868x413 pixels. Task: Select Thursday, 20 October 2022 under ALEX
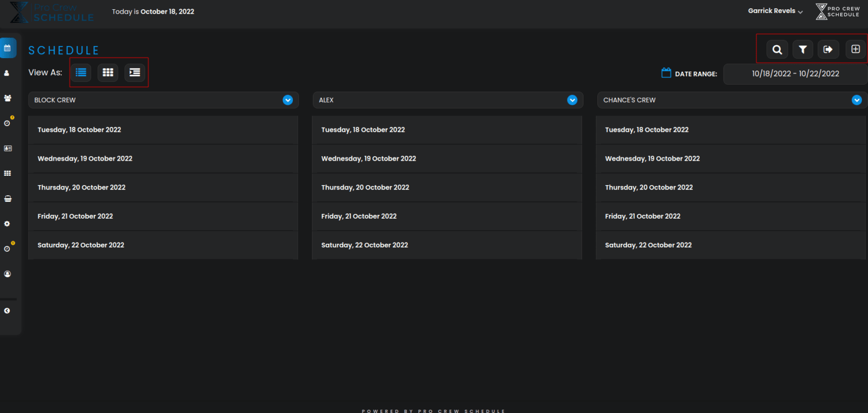(x=447, y=187)
